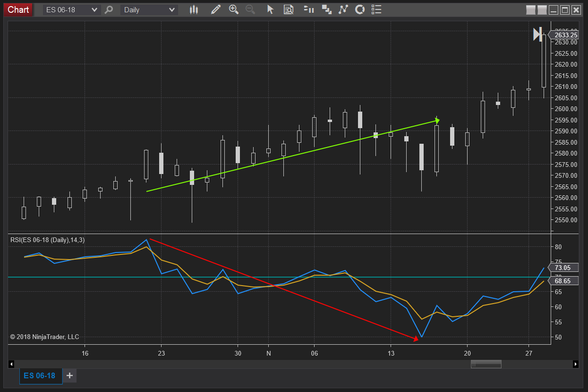Open the candlestick chart style icon

click(194, 9)
